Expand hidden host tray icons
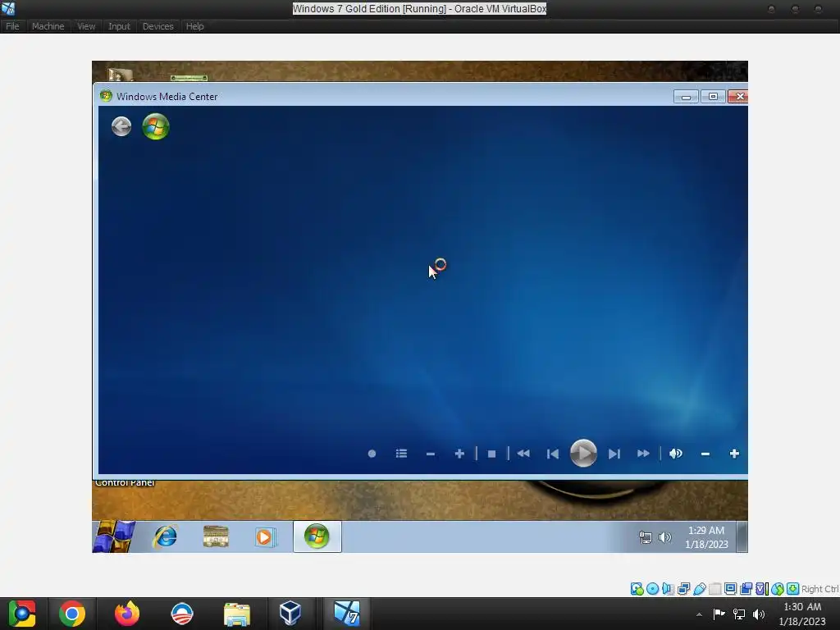Viewport: 840px width, 630px height. 699,614
